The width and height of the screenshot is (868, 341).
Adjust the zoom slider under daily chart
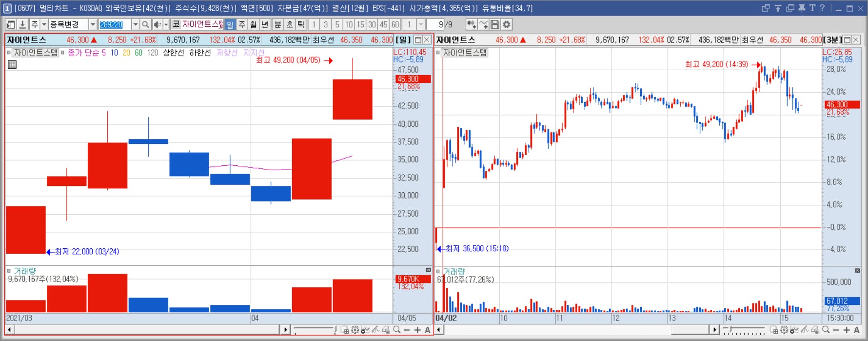315,330
